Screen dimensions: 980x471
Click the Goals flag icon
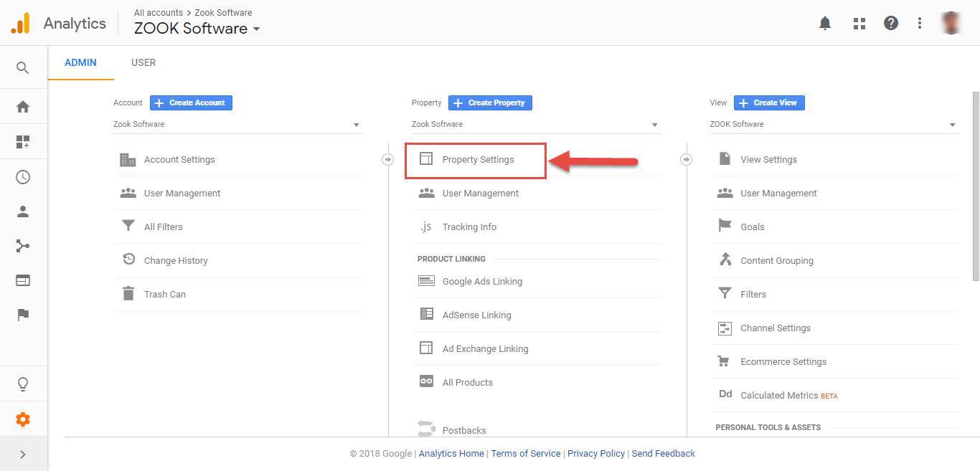point(725,226)
